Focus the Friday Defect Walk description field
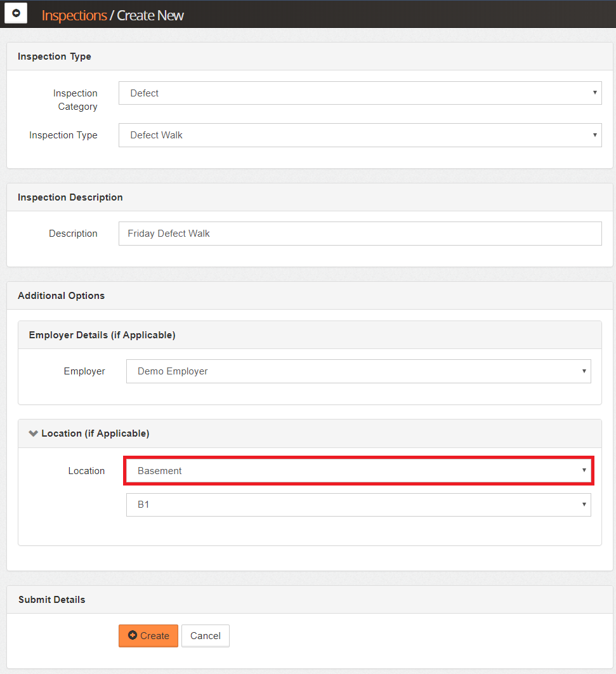Viewport: 616px width, 674px height. pos(360,234)
